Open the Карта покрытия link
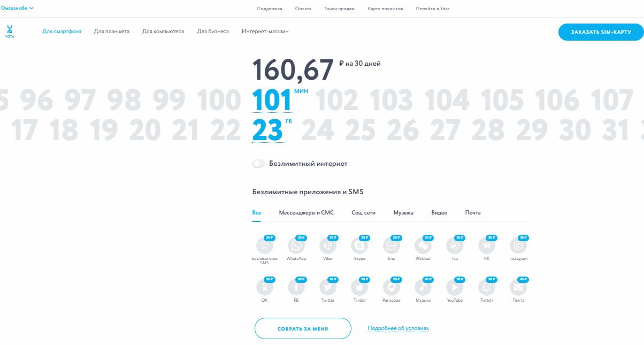644x345 pixels. (386, 9)
